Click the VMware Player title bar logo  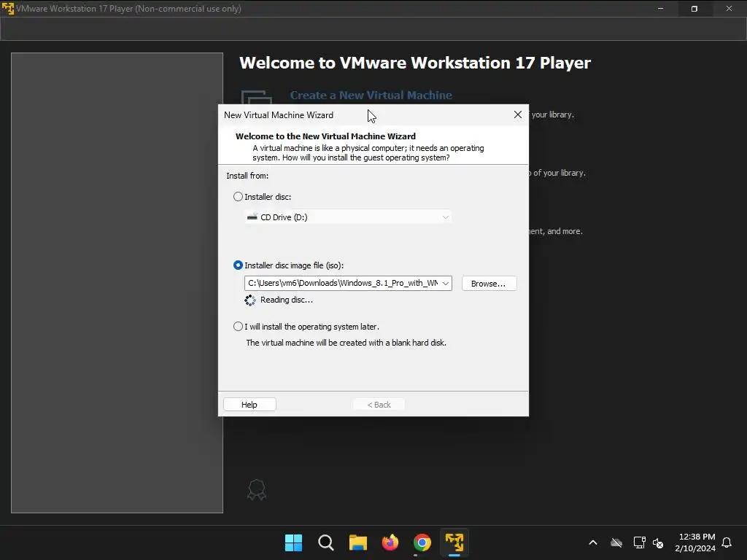point(7,9)
